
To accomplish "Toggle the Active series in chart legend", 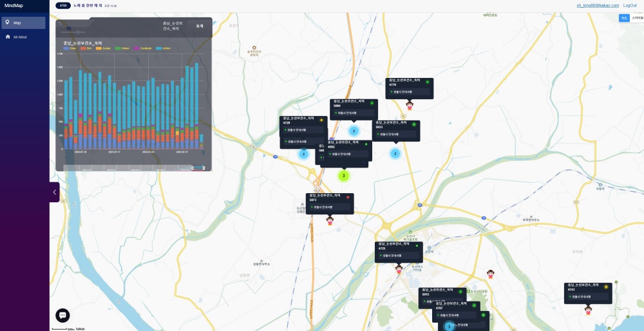I will click(x=163, y=48).
